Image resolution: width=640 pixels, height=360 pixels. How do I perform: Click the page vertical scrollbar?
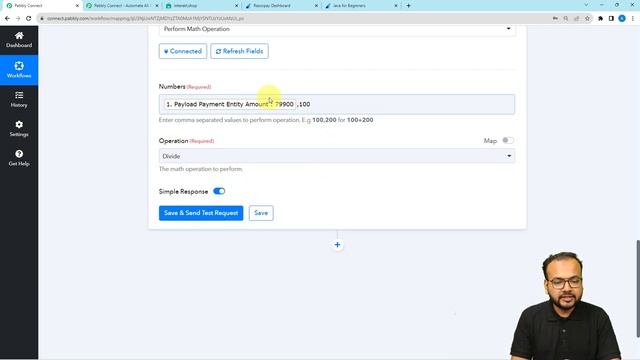click(x=638, y=289)
